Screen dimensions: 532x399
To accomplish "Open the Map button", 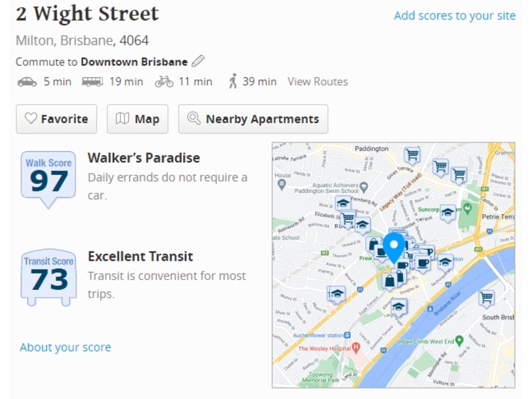I will tap(138, 119).
